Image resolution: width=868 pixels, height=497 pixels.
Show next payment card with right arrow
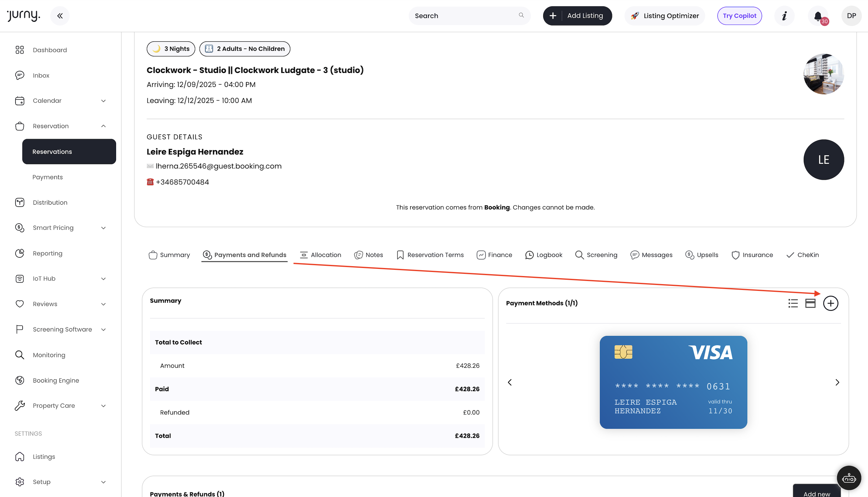[x=837, y=382]
